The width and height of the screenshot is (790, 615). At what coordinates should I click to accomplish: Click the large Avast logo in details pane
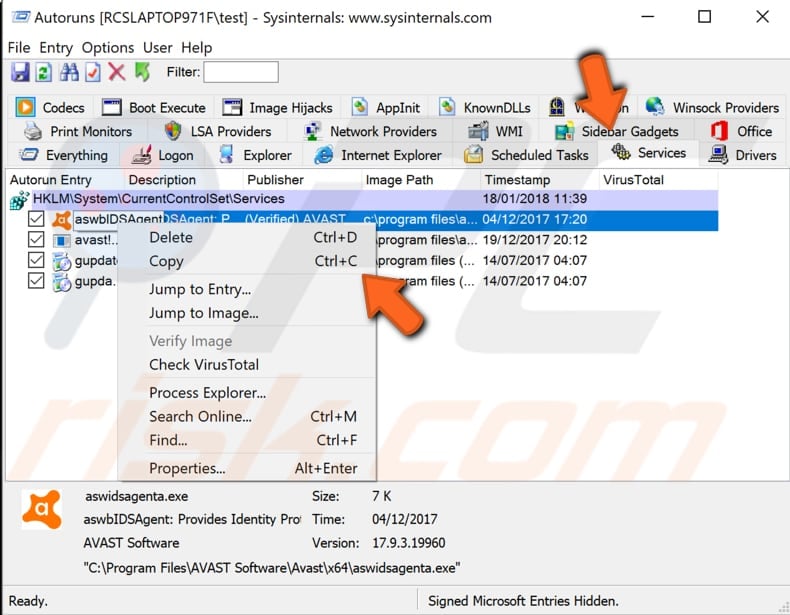coord(42,509)
